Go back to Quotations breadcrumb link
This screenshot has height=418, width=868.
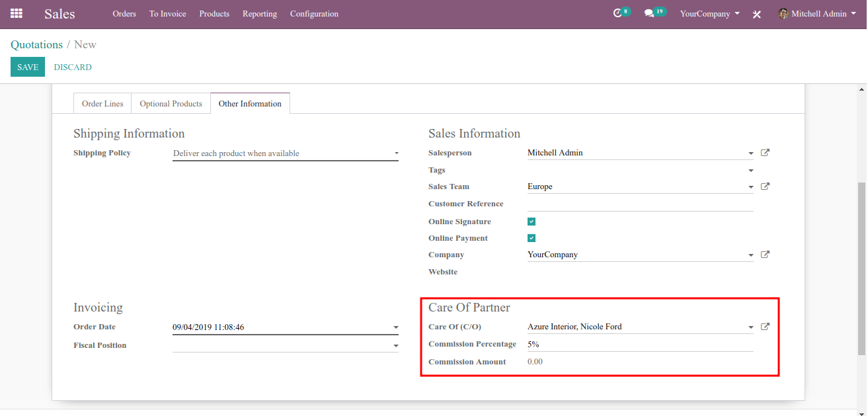tap(36, 44)
